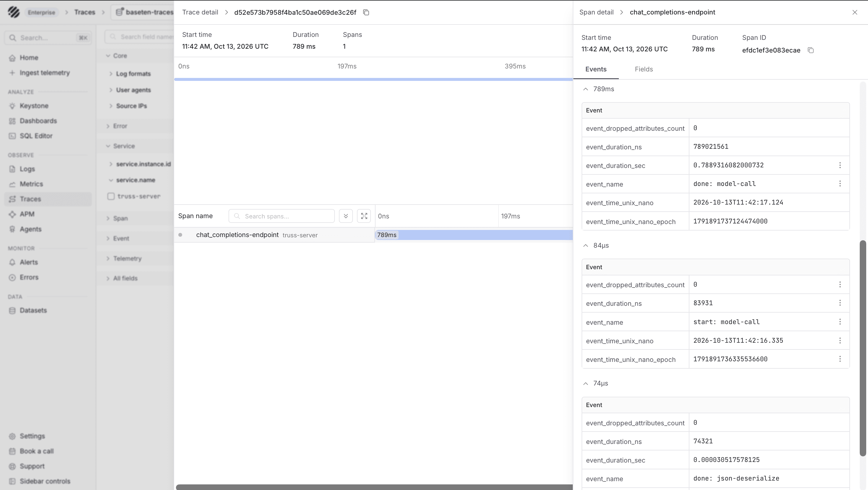Toggle the truss-server checkbox
The height and width of the screenshot is (490, 868).
(x=111, y=196)
